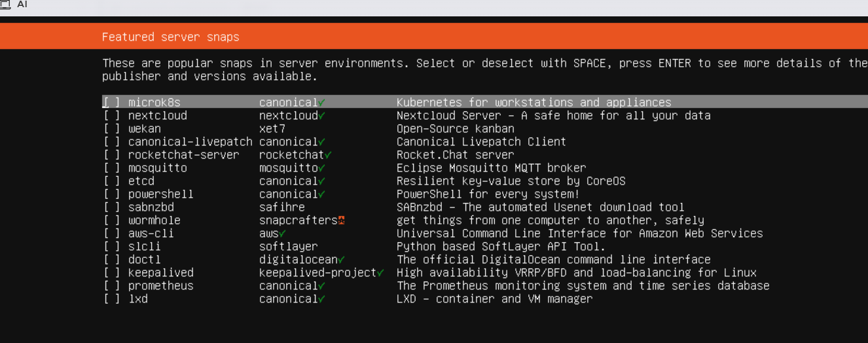Tick the rocketchat-server checkbox

(112, 155)
